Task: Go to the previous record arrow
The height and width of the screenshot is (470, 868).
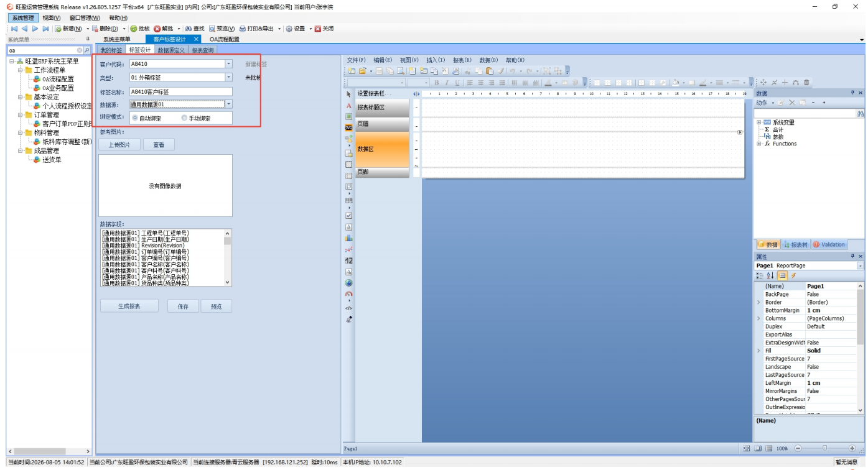Action: (x=24, y=29)
